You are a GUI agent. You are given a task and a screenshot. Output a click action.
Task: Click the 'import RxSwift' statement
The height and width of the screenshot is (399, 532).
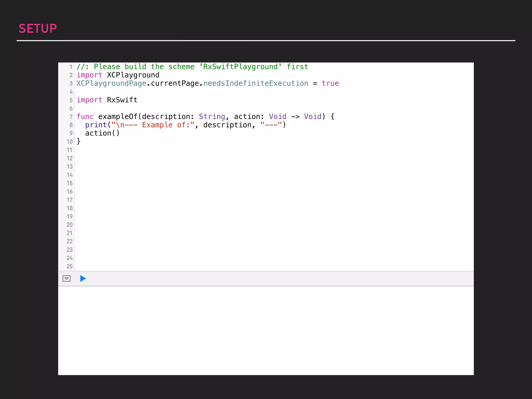107,100
